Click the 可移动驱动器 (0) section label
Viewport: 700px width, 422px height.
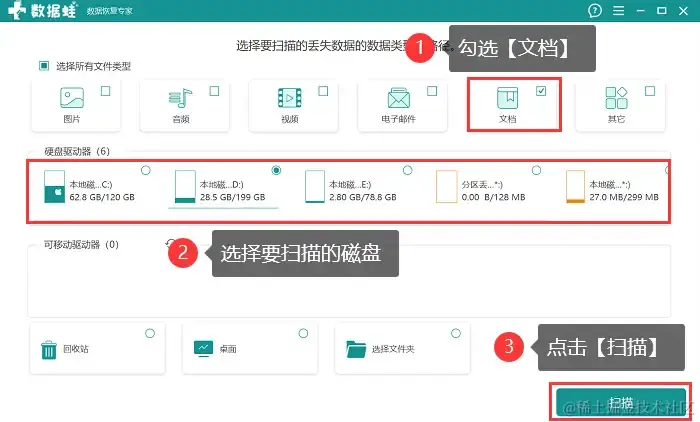[81, 245]
